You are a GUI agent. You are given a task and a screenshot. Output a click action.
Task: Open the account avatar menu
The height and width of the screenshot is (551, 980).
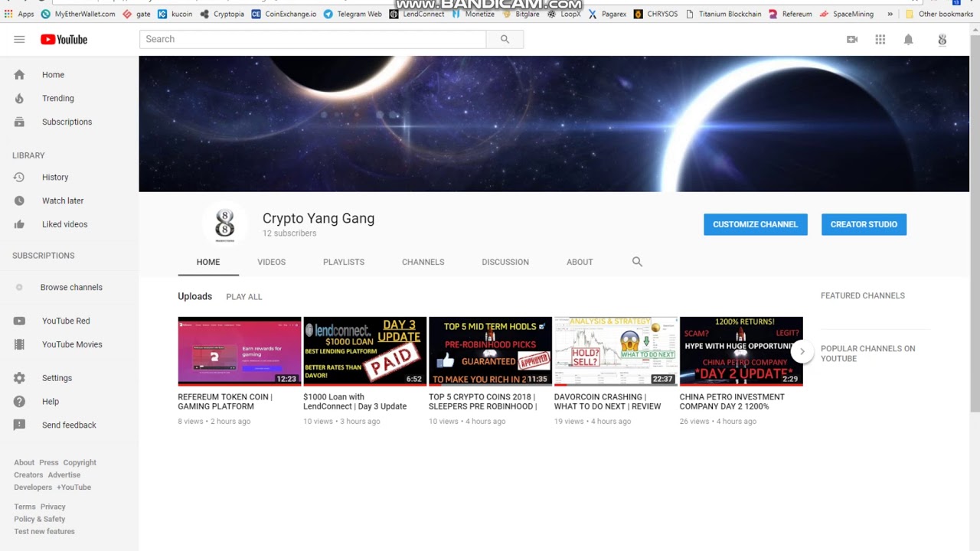pyautogui.click(x=942, y=39)
